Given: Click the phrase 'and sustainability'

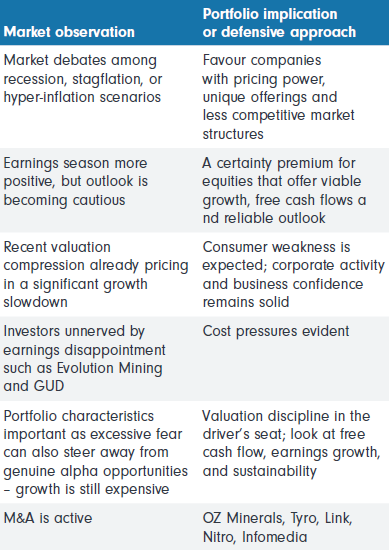Looking at the screenshot, I should (260, 471).
